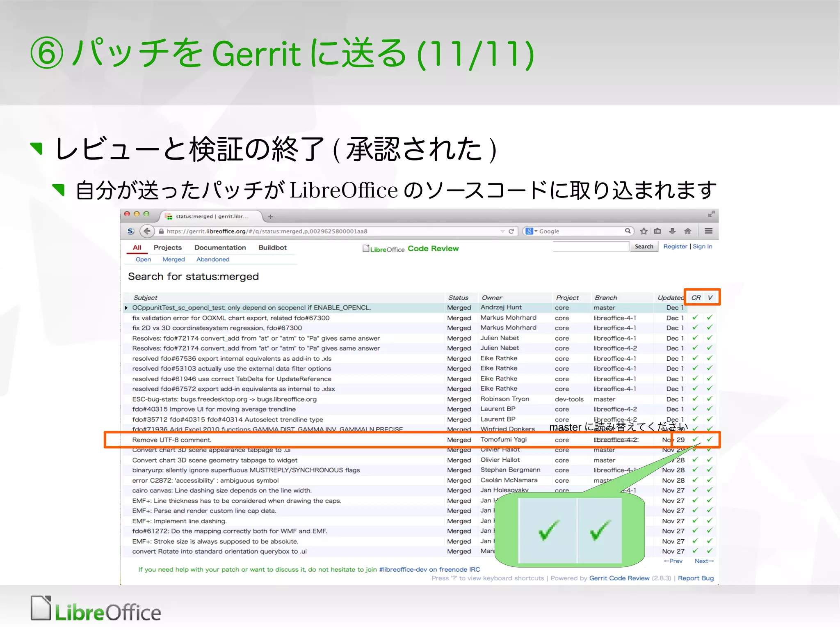Click the reload page icon in address bar
The width and height of the screenshot is (840, 630).
(511, 231)
